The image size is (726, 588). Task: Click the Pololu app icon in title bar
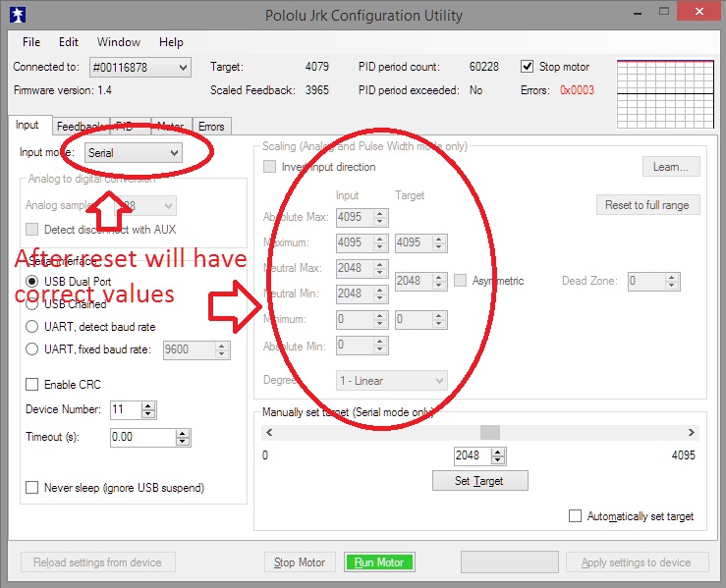(17, 15)
